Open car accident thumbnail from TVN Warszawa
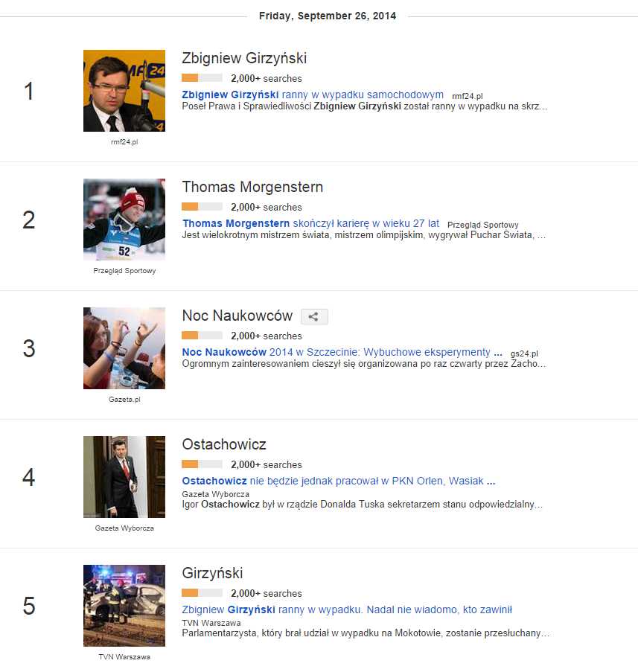The height and width of the screenshot is (672, 638). (x=124, y=606)
